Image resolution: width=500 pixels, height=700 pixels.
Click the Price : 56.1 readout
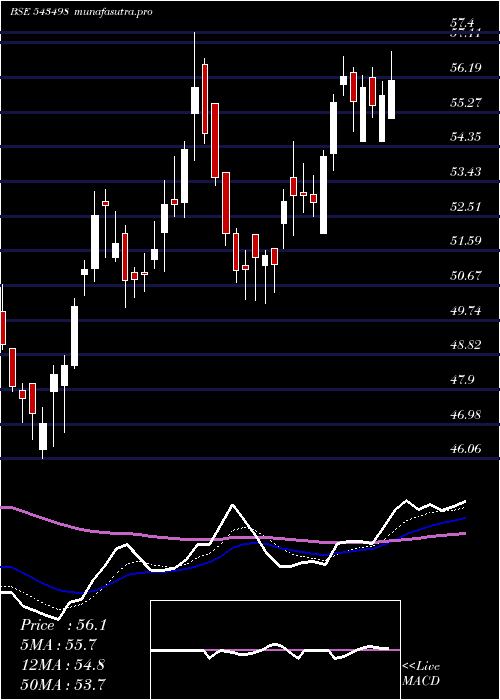[x=63, y=625]
